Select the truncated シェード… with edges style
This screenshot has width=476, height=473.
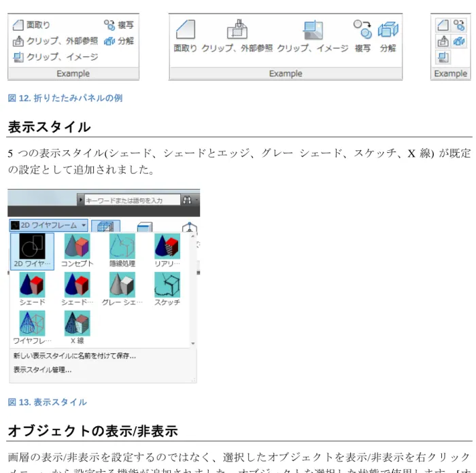point(77,290)
